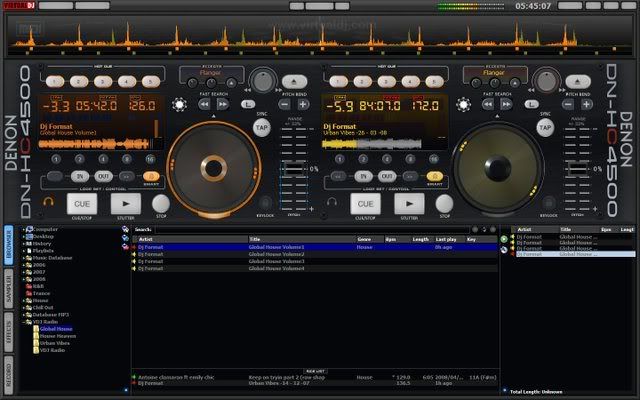This screenshot has width=640, height=400.
Task: Toggle keylock on the left deck
Action: pyautogui.click(x=265, y=203)
